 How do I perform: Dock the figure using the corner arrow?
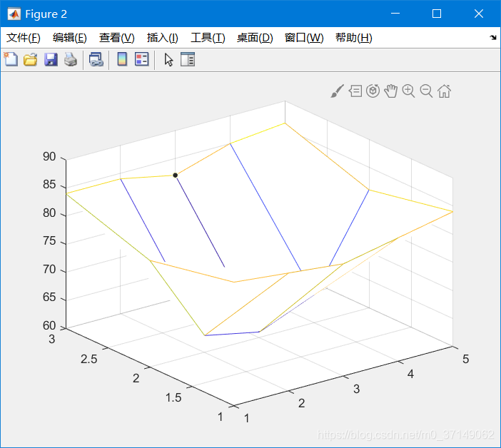pyautogui.click(x=493, y=38)
